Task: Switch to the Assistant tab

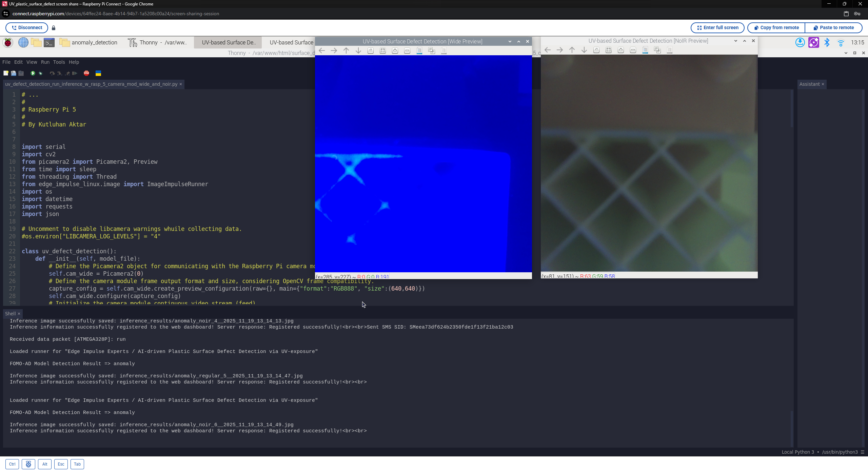Action: tap(810, 84)
